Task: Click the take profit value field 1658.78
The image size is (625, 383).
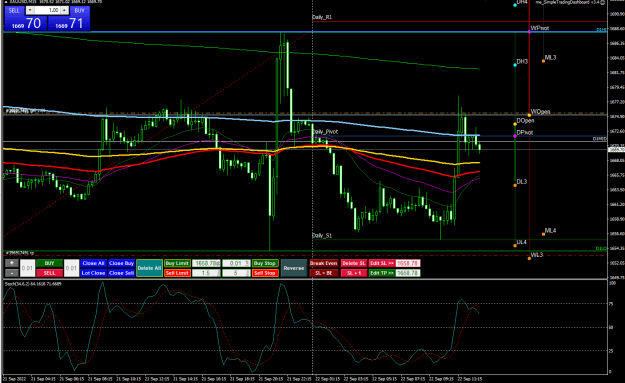Action: click(408, 273)
